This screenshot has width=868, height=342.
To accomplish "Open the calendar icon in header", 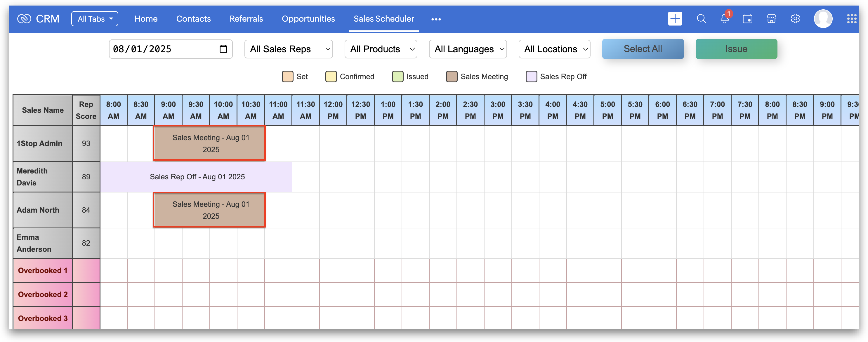I will click(747, 19).
